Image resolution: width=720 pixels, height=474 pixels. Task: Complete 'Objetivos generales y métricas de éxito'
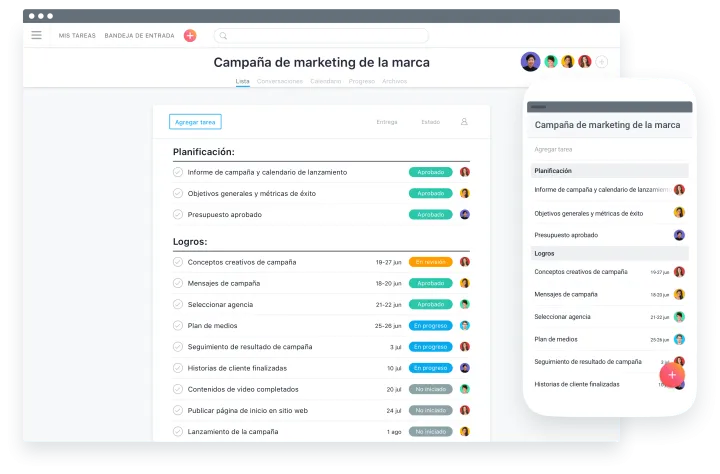point(178,193)
